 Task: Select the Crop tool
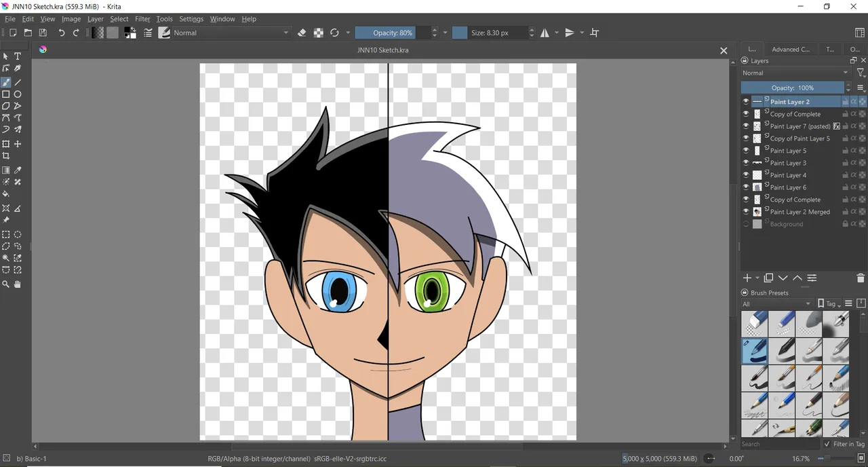point(5,156)
